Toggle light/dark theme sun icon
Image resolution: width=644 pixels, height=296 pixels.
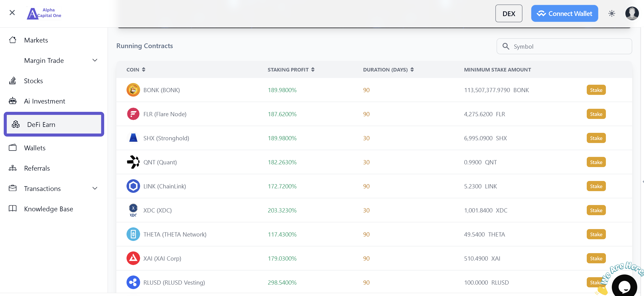click(611, 14)
